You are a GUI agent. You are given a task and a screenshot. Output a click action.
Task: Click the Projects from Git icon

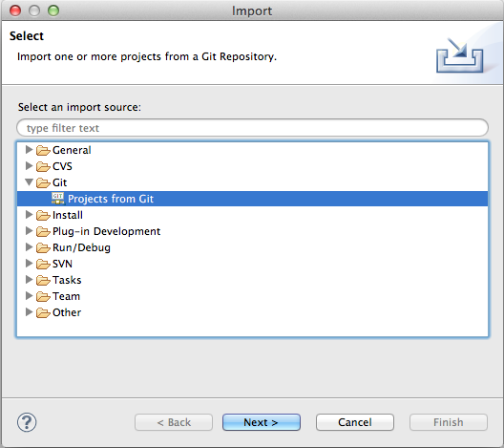pos(58,199)
